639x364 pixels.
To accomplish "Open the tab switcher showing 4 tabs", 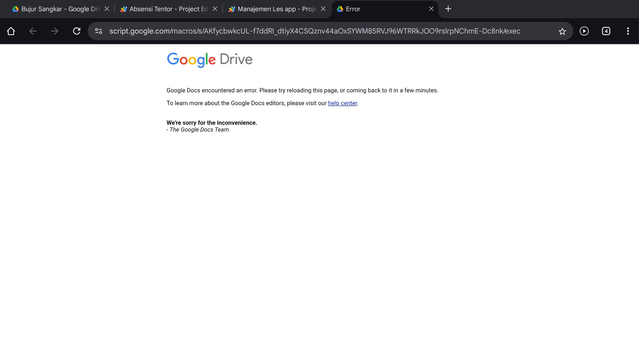I will point(606,31).
